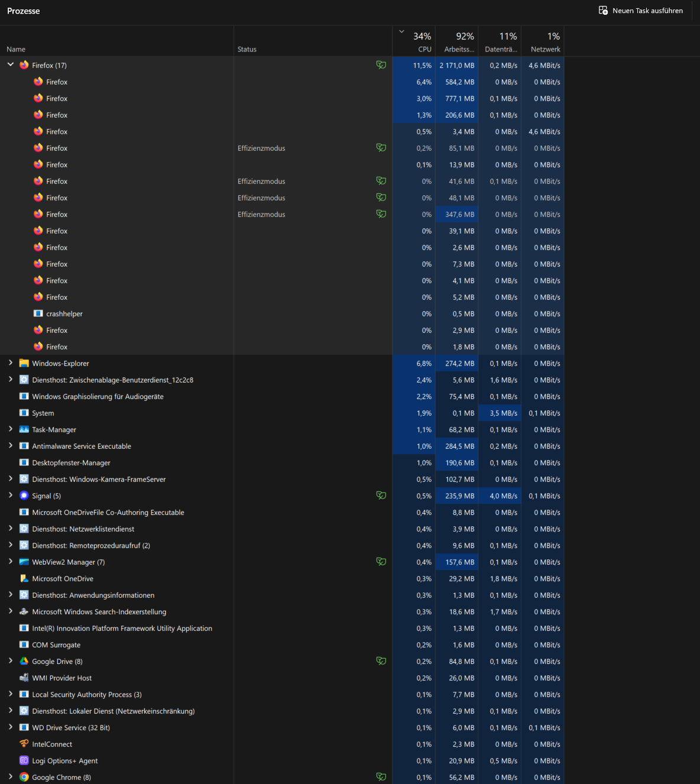Viewport: 700px width, 784px height.
Task: Select Windows Graphisolierung für Audiogeräte row
Action: [x=282, y=396]
